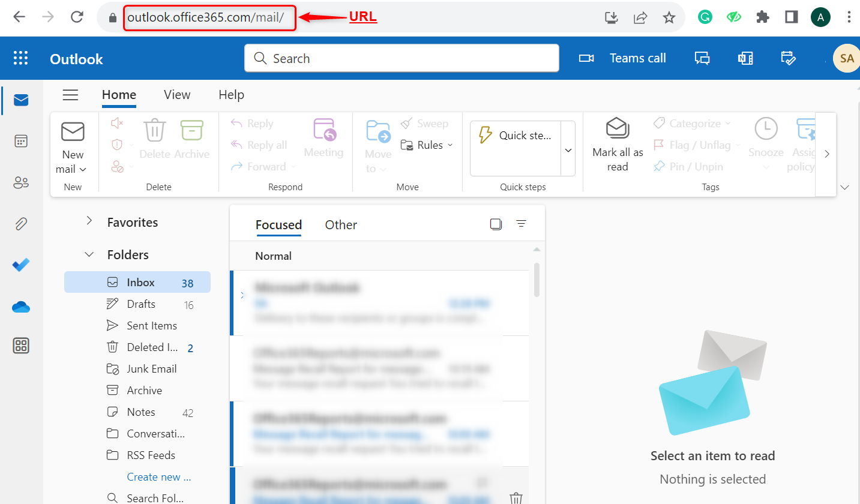Open the Archive folder in folder list
This screenshot has width=860, height=504.
pyautogui.click(x=137, y=391)
